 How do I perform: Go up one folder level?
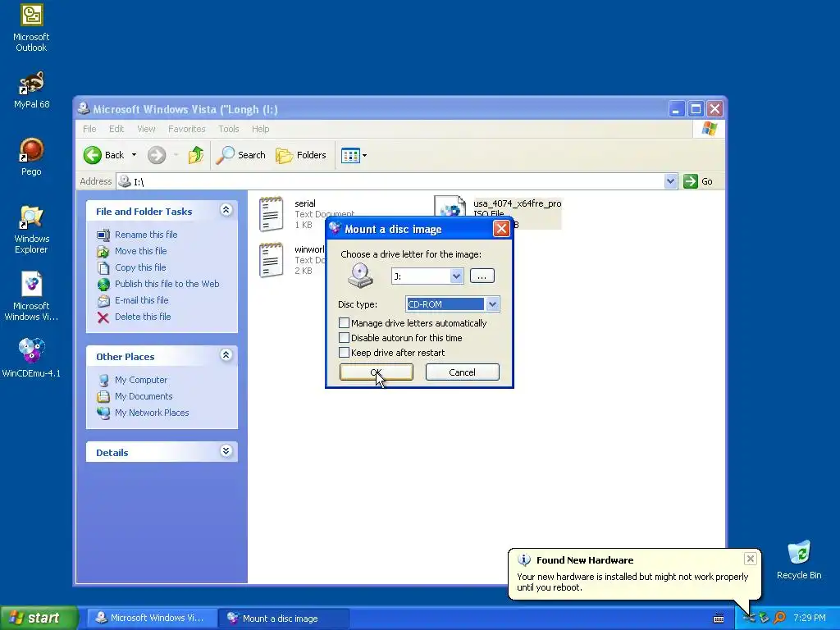click(195, 155)
